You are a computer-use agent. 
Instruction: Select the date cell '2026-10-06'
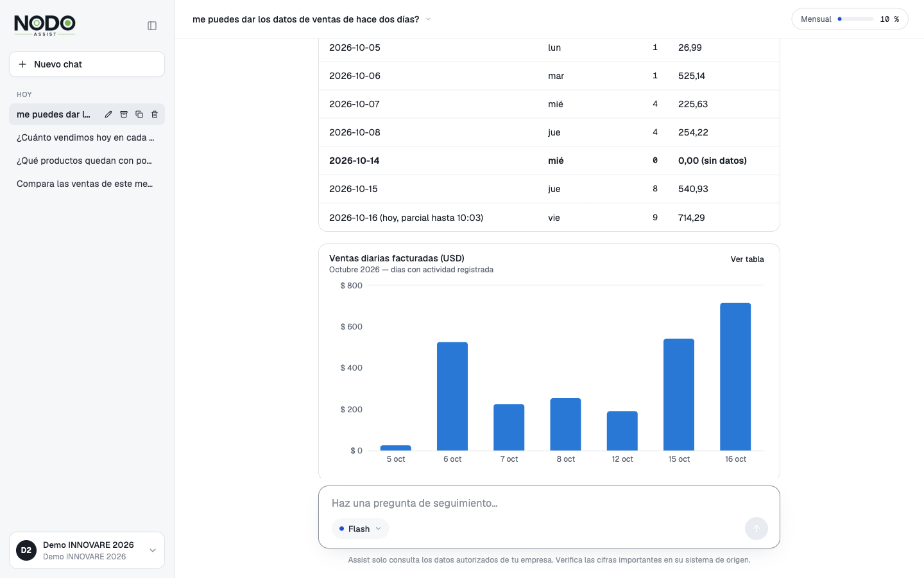tap(355, 76)
